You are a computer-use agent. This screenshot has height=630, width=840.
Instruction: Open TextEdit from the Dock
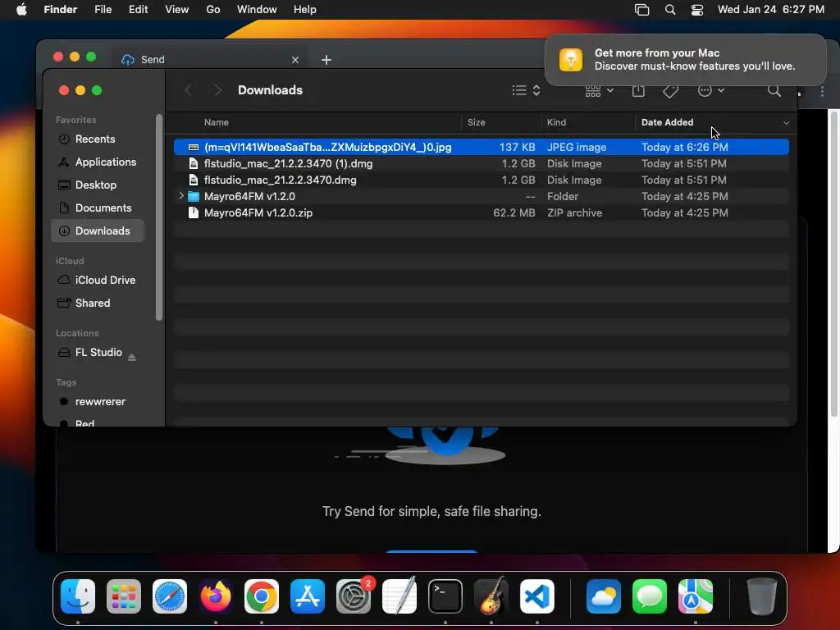click(x=399, y=596)
